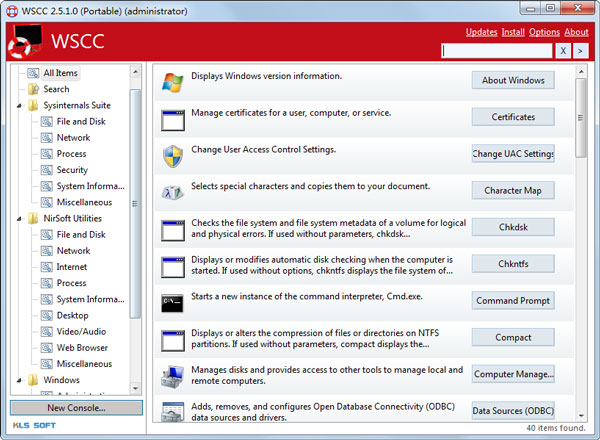Click the title bar WSCC app icon
This screenshot has width=600, height=440.
tap(12, 11)
